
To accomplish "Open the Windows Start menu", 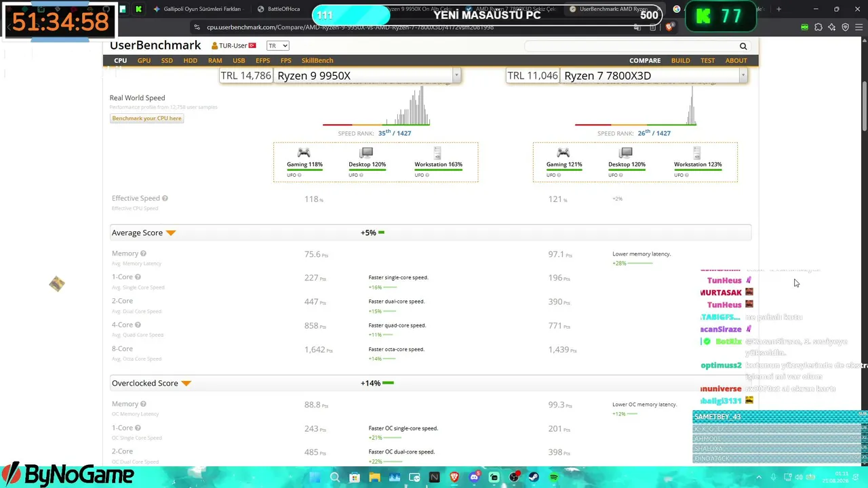I will [315, 477].
